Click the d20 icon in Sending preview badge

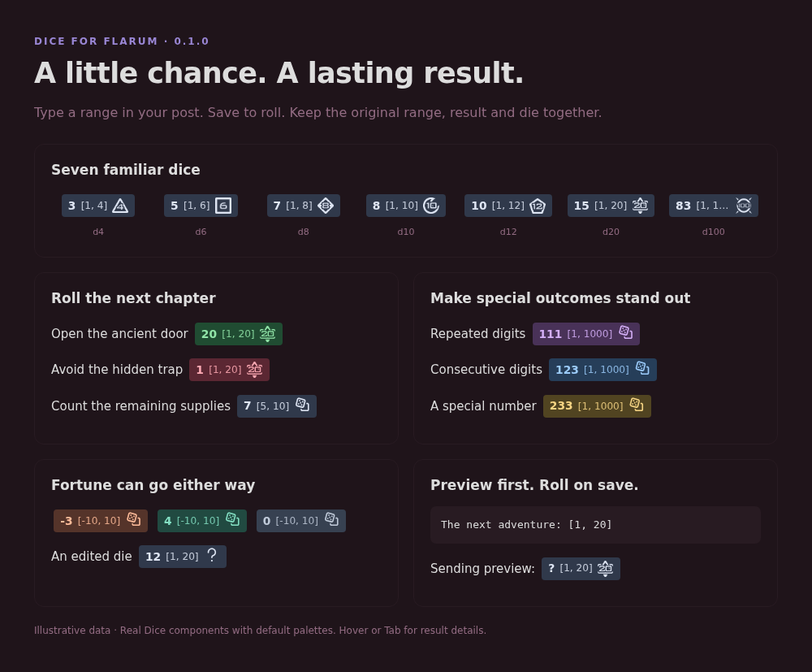[x=606, y=568]
